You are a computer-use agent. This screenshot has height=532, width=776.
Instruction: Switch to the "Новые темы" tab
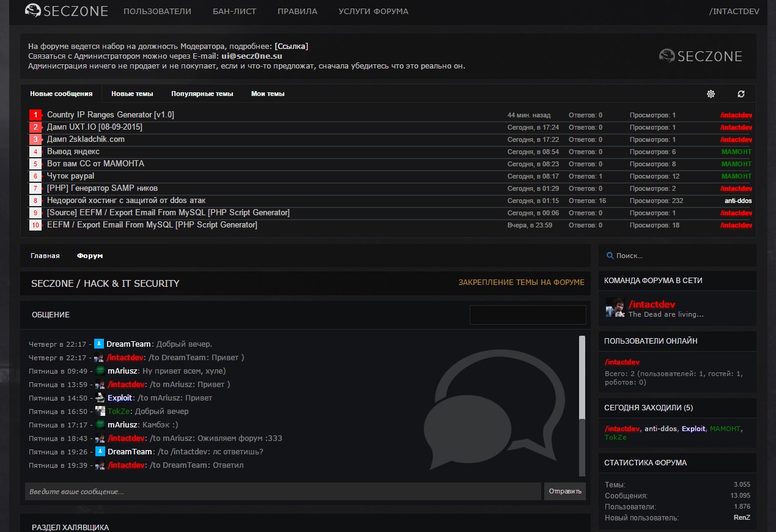132,94
